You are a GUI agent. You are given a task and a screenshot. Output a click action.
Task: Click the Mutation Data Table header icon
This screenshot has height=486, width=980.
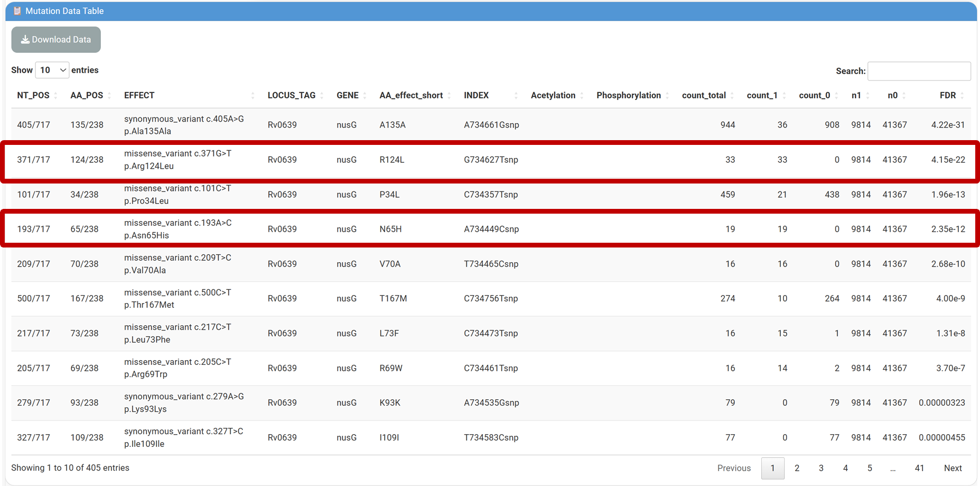tap(17, 11)
